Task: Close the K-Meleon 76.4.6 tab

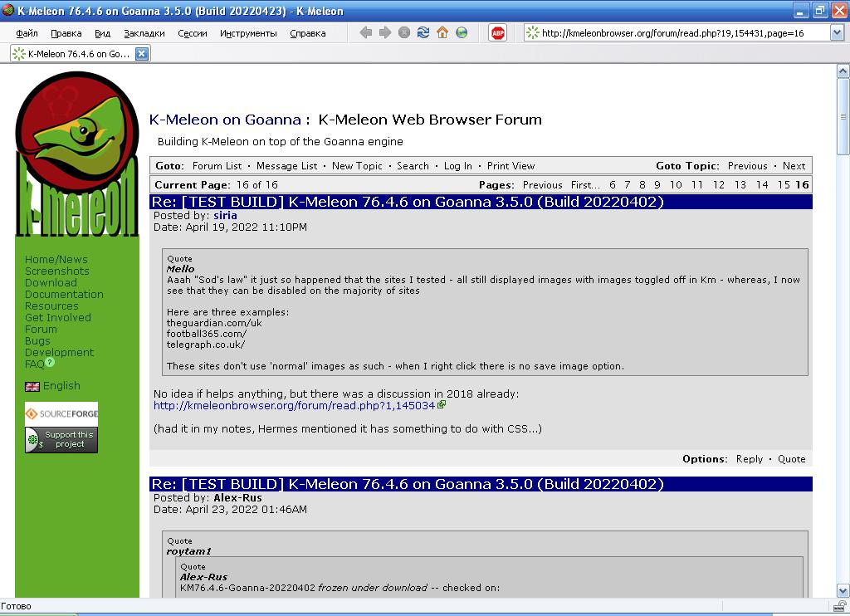Action: (x=141, y=54)
